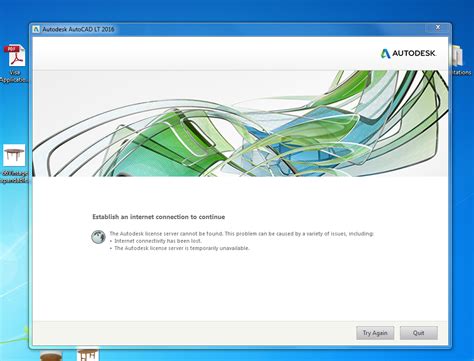Image resolution: width=474 pixels, height=361 pixels.
Task: Click 'Internet connectivity has been lost.' text
Action: (158, 241)
